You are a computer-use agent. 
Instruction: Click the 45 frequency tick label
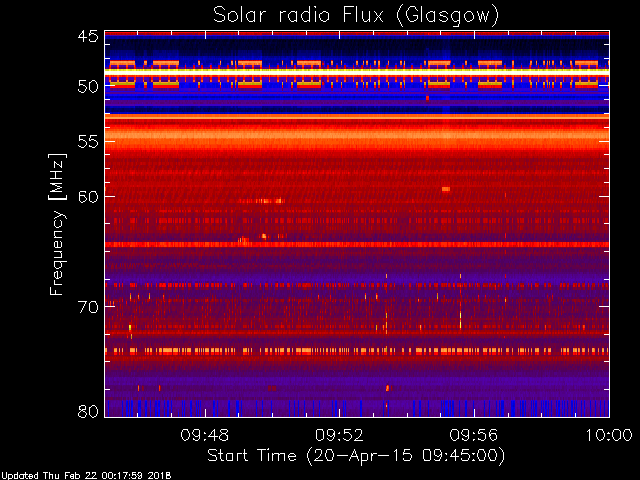coord(88,37)
